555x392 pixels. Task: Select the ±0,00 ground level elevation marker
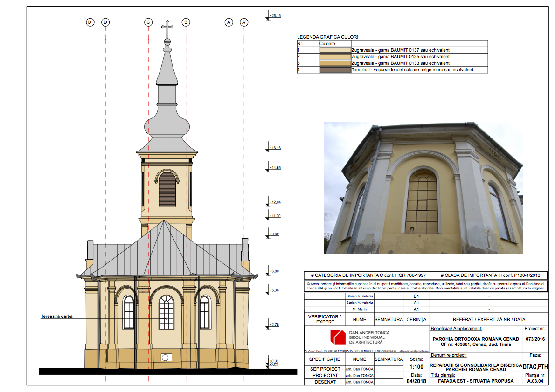274,361
